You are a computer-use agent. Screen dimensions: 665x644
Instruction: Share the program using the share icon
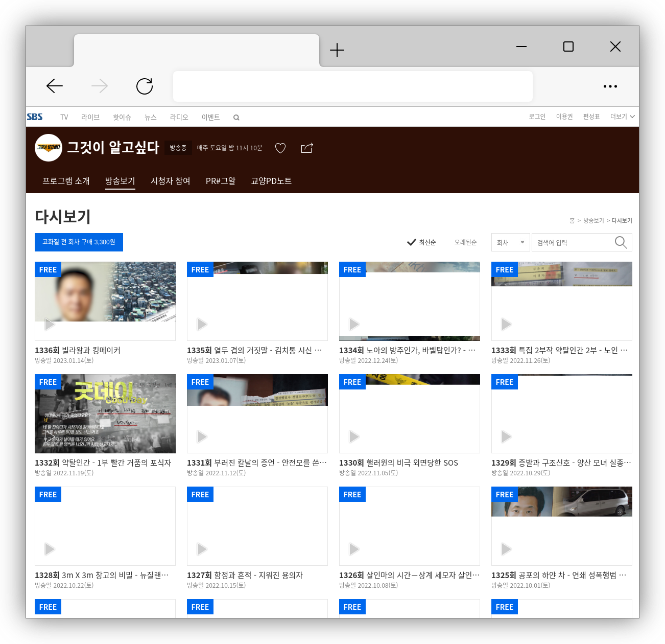[x=306, y=148]
